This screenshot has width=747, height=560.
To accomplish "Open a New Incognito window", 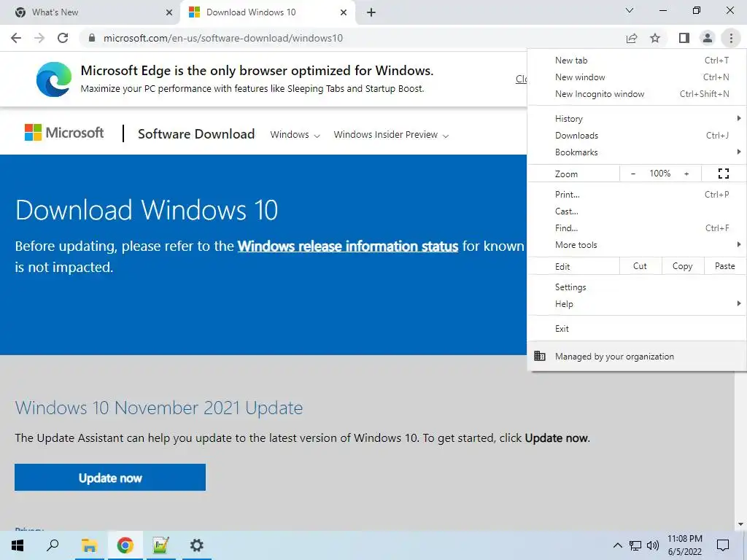I will [x=637, y=94].
